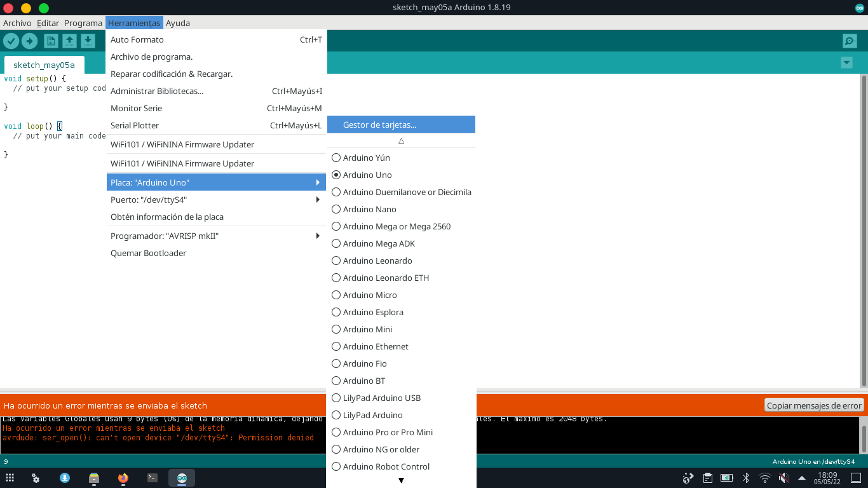Select the Arduino Uno radio option
Image resolution: width=868 pixels, height=488 pixels.
(401, 175)
